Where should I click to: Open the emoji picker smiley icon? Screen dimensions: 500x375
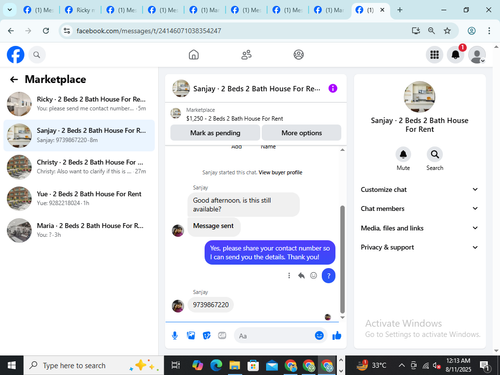tap(319, 335)
